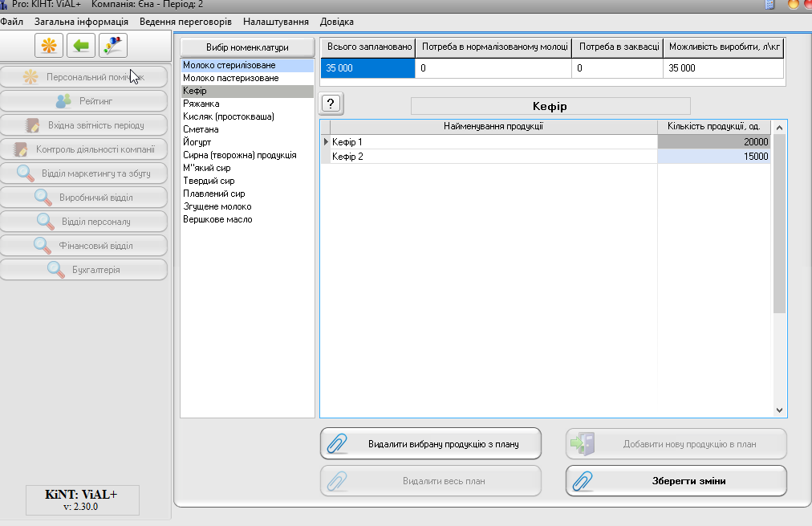The image size is (812, 526).
Task: Select Твердий сир in the list
Action: [x=248, y=181]
